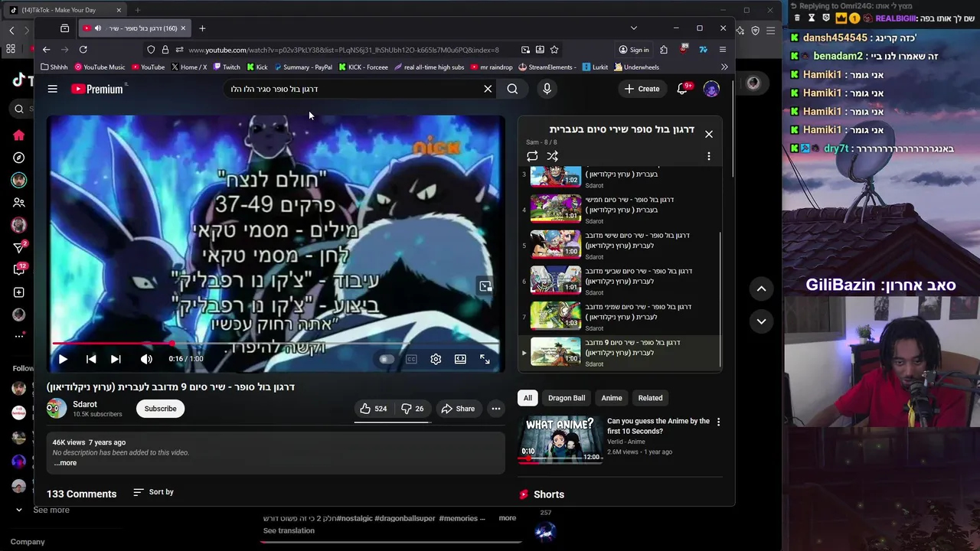Open the list-all-tabs dropdown arrow

point(633,28)
